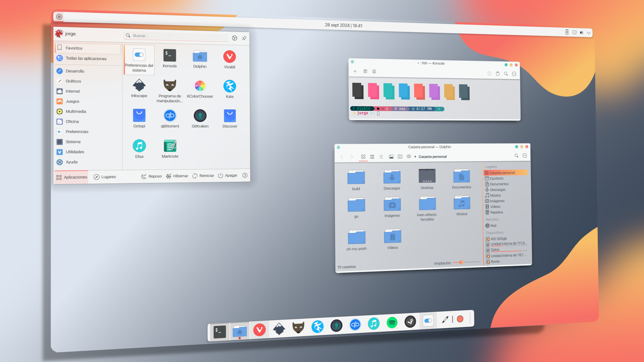This screenshot has width=644, height=362.
Task: Click the color picker pen in dock
Action: tap(445, 320)
